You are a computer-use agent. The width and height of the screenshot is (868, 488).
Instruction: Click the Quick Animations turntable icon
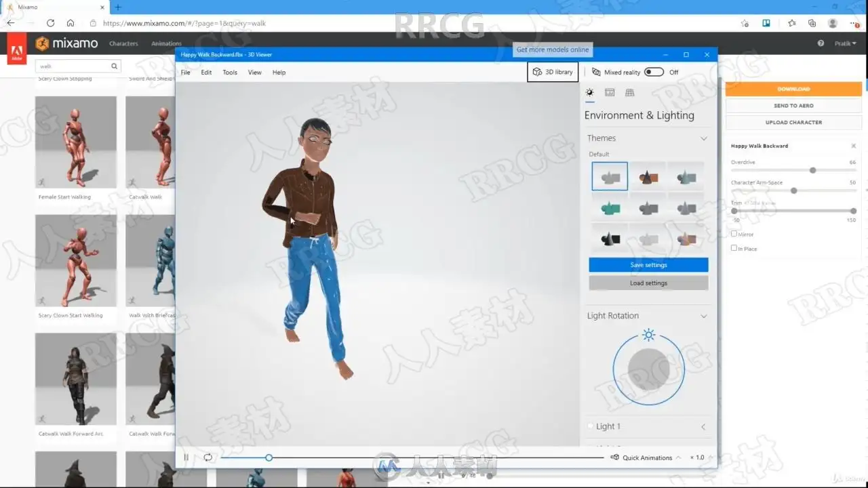615,457
